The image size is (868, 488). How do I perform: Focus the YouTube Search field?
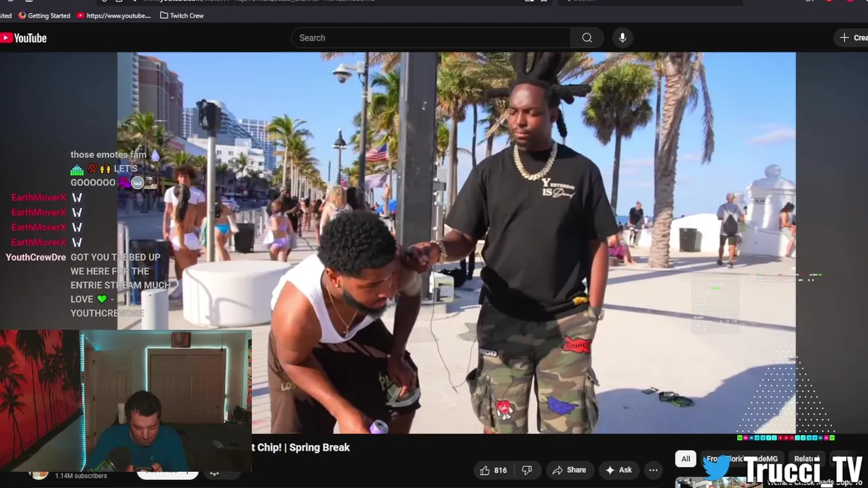[431, 38]
